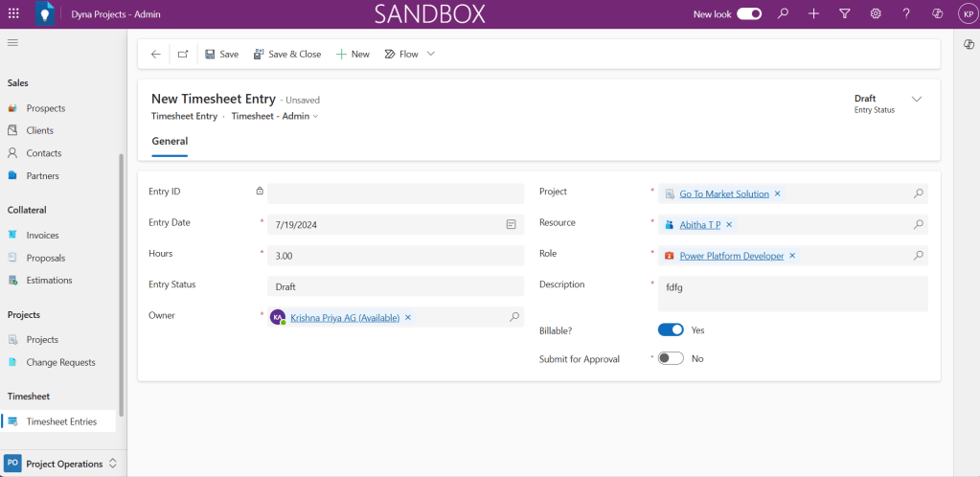The width and height of the screenshot is (980, 477).
Task: Open the app launcher waffle icon
Action: pyautogui.click(x=13, y=14)
